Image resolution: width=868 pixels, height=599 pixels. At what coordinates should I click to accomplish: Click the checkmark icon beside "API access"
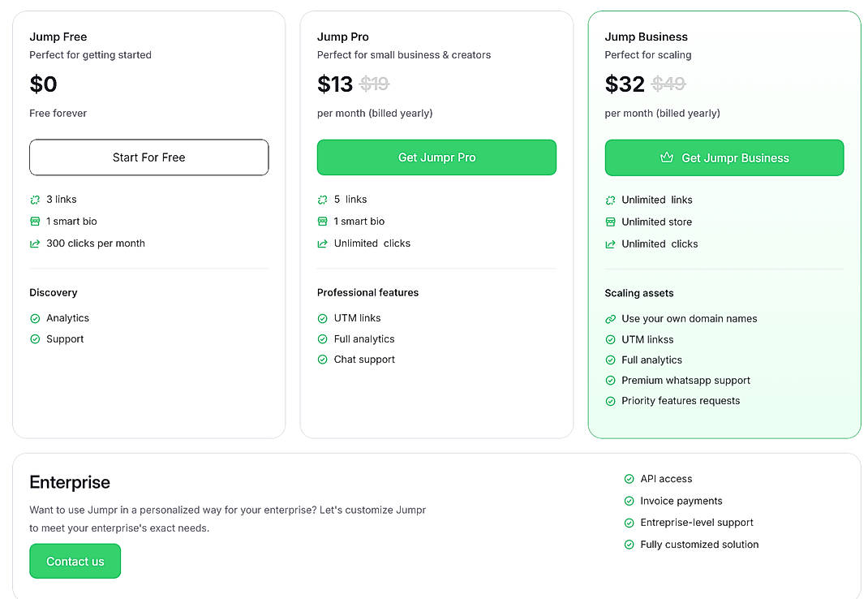629,478
